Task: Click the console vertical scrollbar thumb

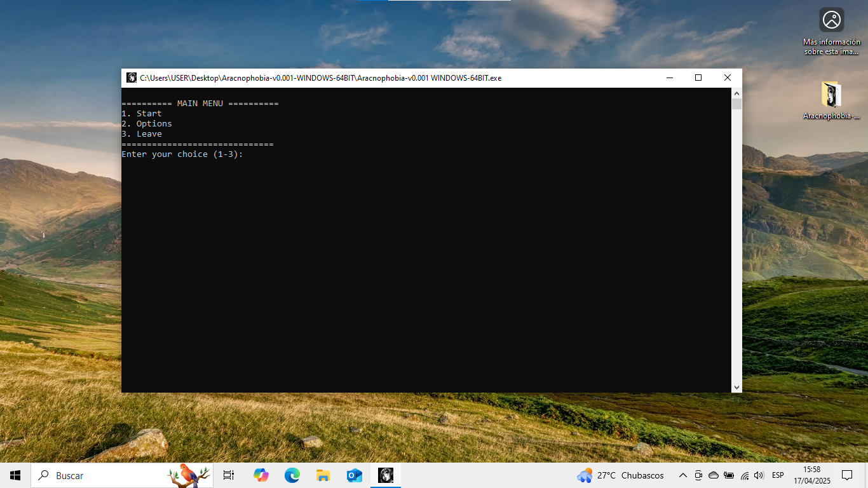Action: point(736,104)
